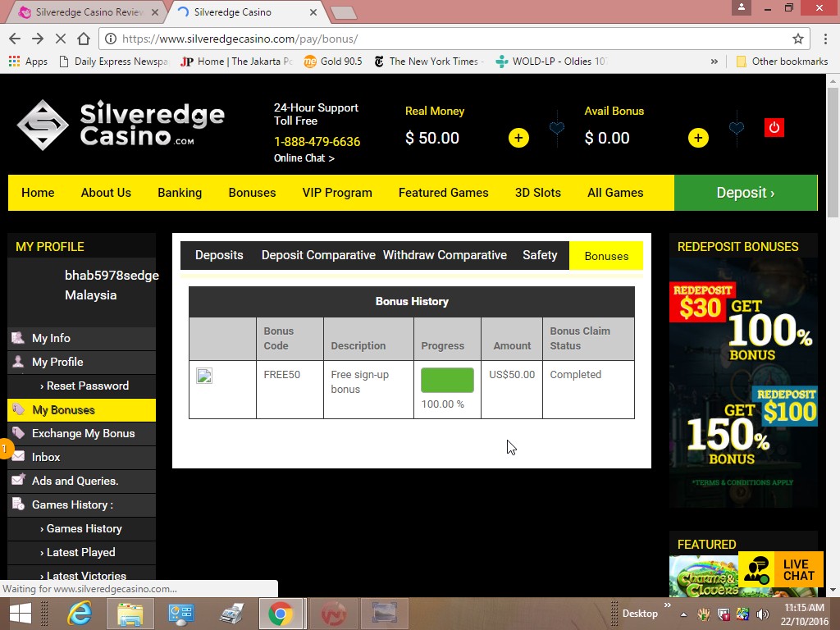Open the Featured Games menu item
Screen dimensions: 840x630
[x=444, y=193]
